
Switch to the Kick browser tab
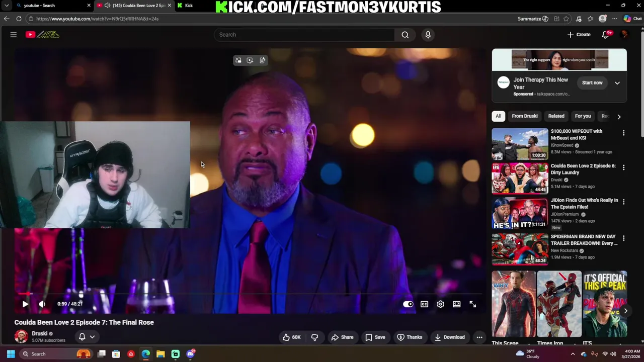[189, 6]
